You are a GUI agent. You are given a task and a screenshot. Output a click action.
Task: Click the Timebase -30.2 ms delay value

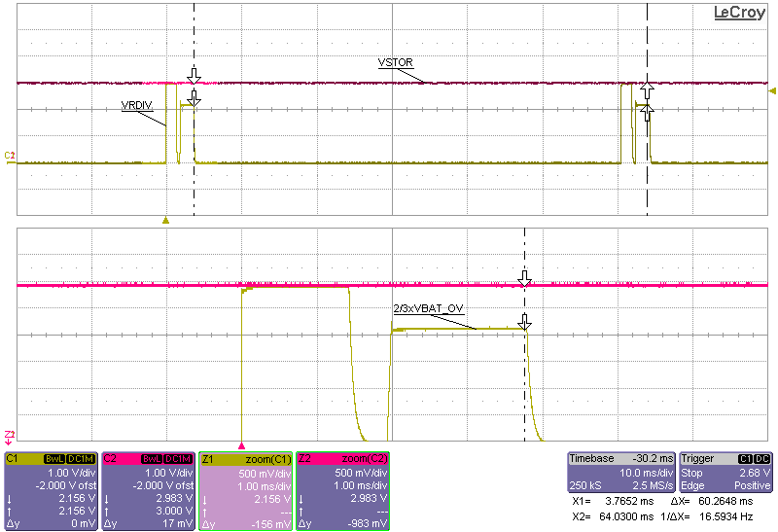pos(653,458)
